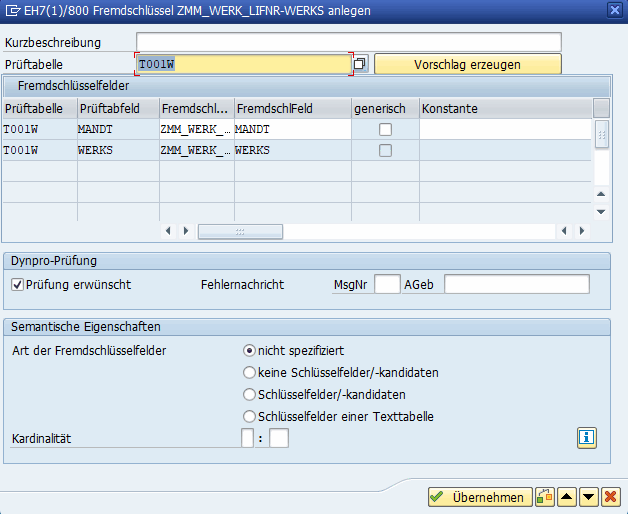Click the Konstante cell in WERKS row
Viewport: 628px width, 514px height.
click(x=505, y=150)
